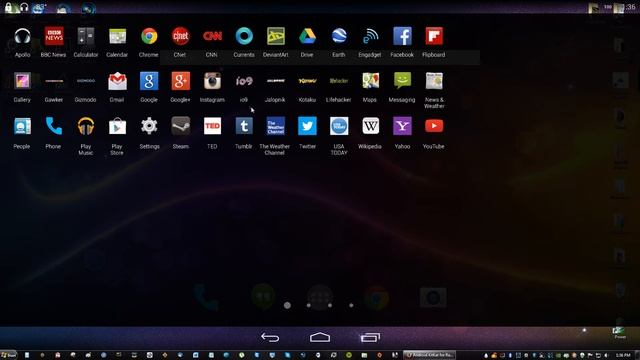
Task: Tap the Recent Apps navigation button
Action: point(370,338)
